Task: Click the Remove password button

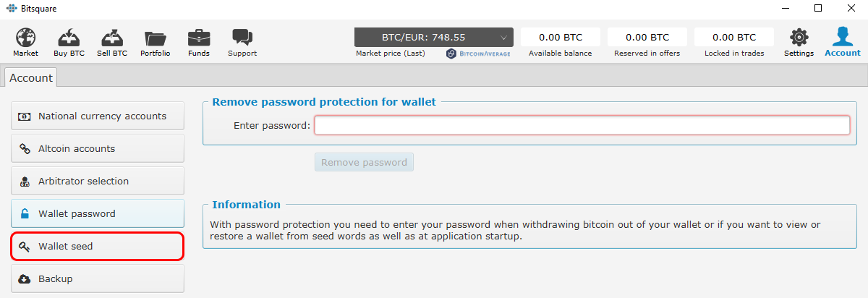Action: tap(364, 162)
